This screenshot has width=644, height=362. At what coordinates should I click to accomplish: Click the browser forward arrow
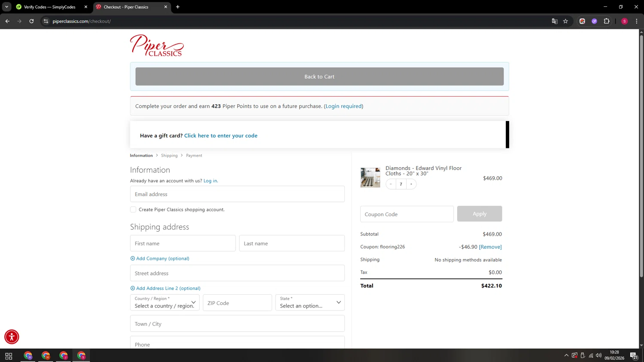tap(19, 21)
